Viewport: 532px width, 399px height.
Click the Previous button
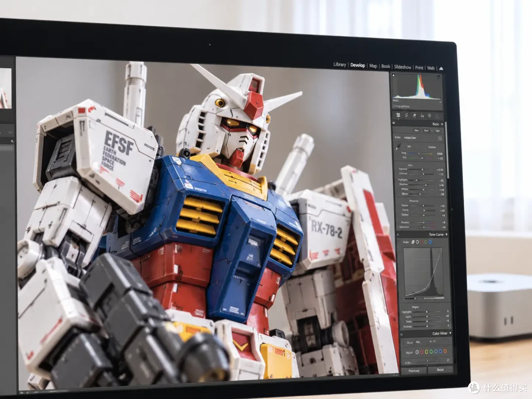(x=414, y=371)
